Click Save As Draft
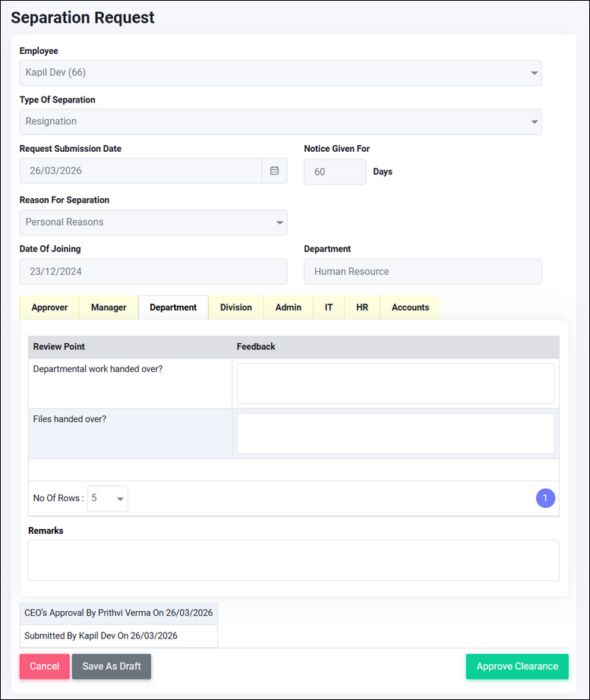 (x=112, y=667)
